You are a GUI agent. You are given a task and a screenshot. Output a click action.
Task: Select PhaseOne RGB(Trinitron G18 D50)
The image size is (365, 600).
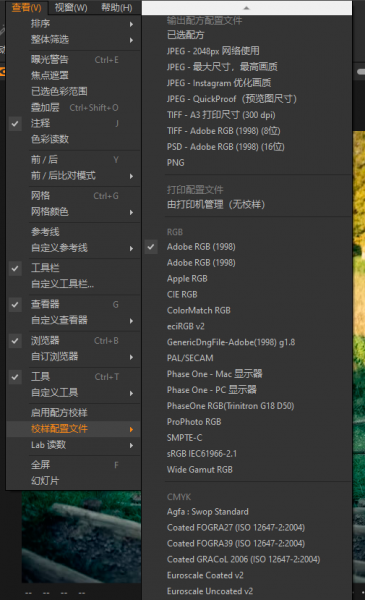(x=247, y=406)
